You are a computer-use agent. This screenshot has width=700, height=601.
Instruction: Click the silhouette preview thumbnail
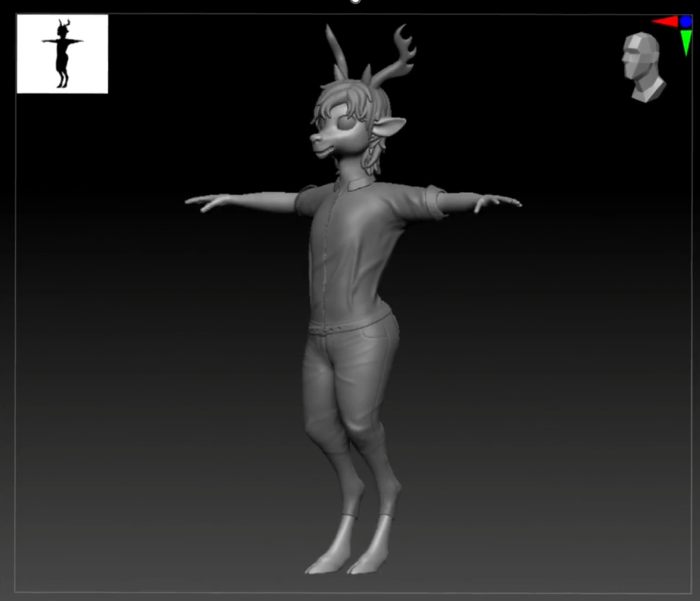pos(63,54)
